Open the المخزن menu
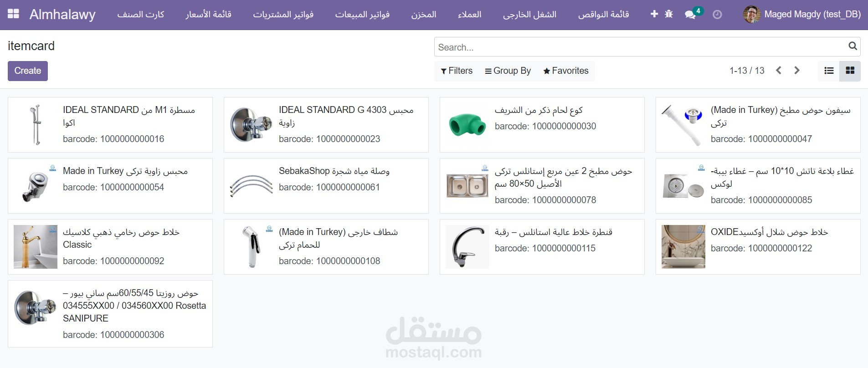868x368 pixels. [424, 15]
